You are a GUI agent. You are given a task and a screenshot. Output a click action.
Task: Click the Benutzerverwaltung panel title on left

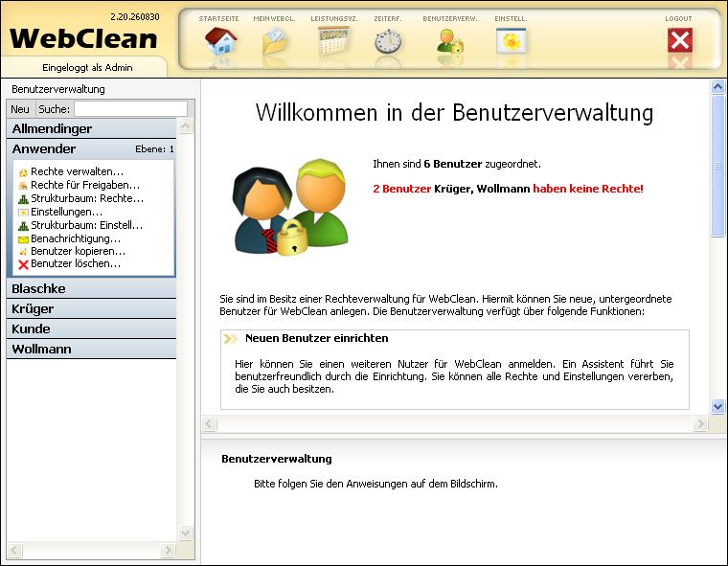tap(58, 89)
